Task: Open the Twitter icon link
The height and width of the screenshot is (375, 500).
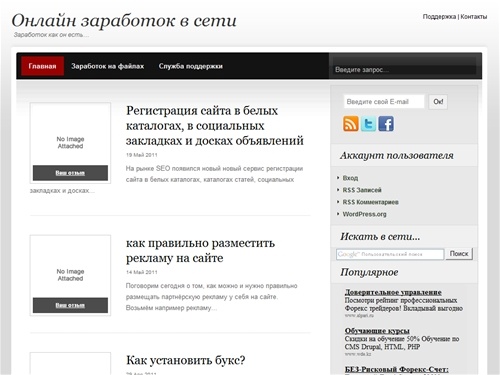Action: pyautogui.click(x=368, y=124)
